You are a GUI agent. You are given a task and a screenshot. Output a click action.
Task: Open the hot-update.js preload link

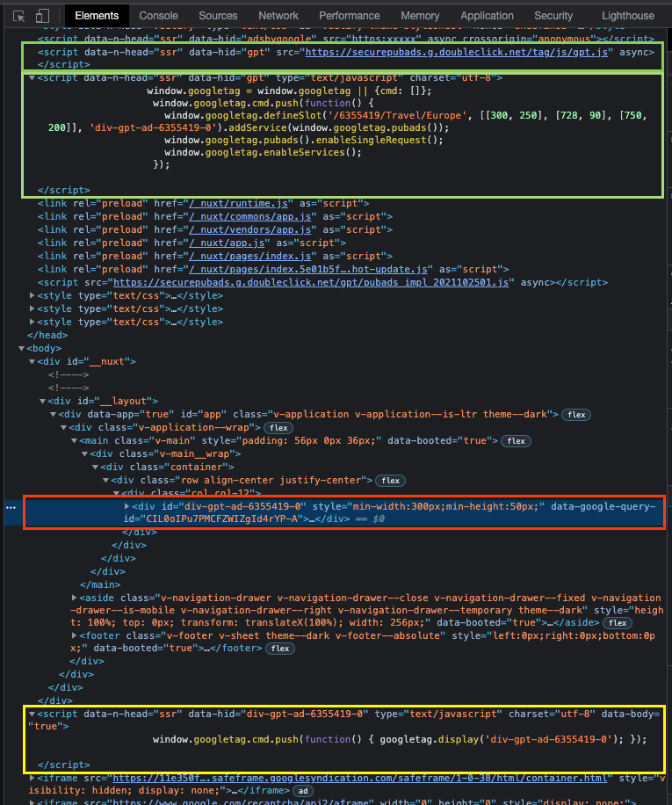308,270
